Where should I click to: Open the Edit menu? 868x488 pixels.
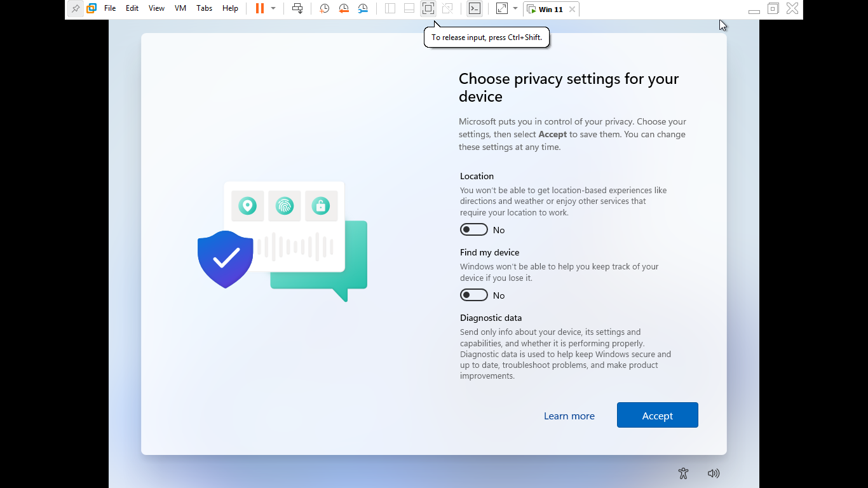[132, 9]
